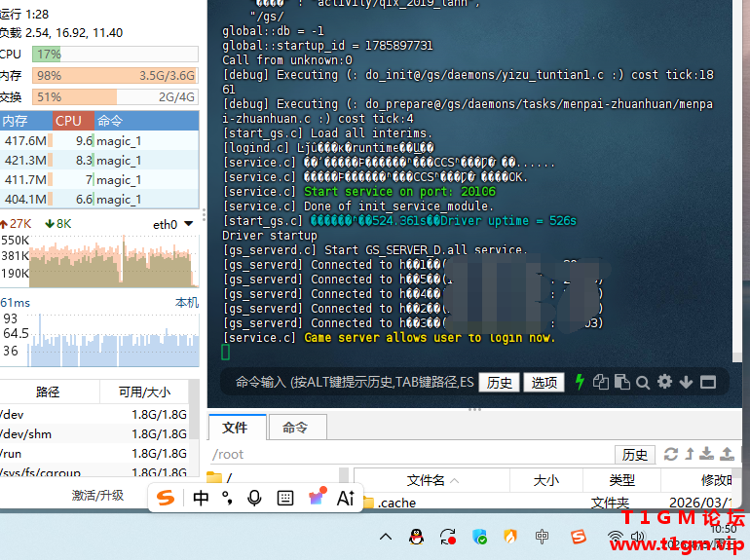Click the 中 input indicator in taskbar

coord(542,537)
